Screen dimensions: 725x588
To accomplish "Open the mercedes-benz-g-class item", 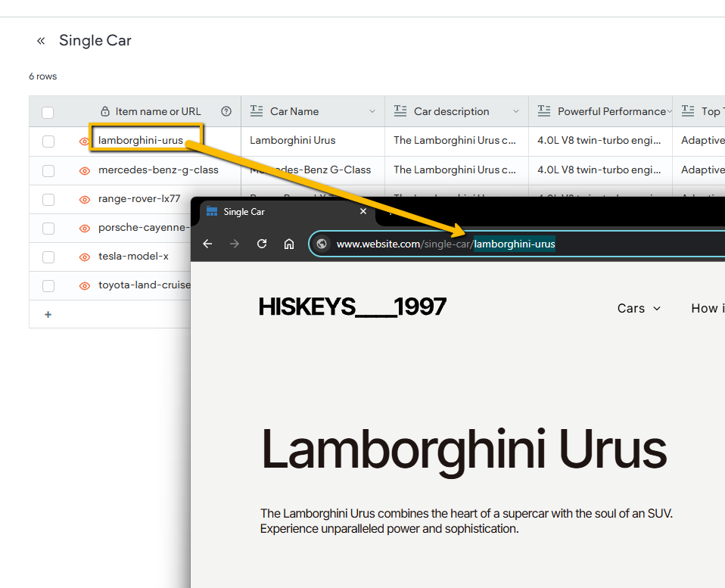I will point(158,170).
